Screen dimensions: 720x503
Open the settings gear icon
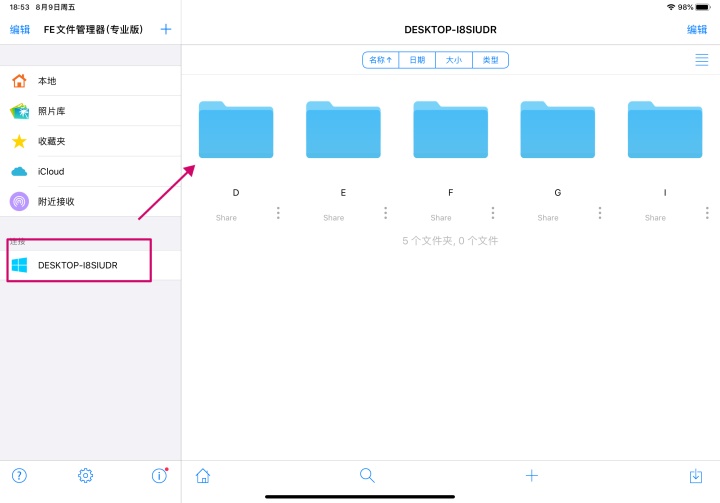[85, 475]
